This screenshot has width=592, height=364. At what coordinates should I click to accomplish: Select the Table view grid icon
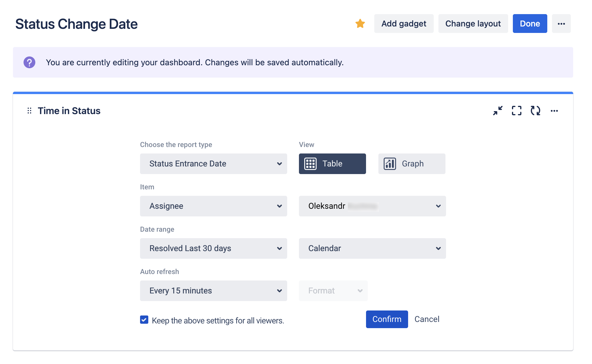(x=311, y=164)
